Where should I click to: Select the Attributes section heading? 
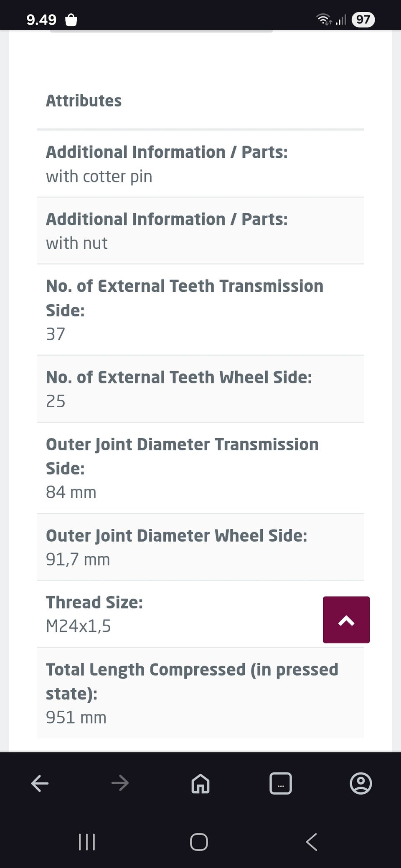coord(84,101)
